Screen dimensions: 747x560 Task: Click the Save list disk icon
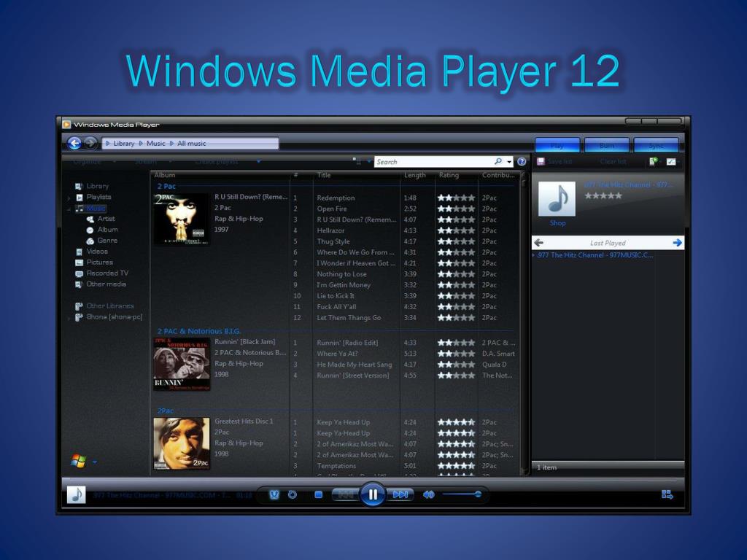coord(541,161)
